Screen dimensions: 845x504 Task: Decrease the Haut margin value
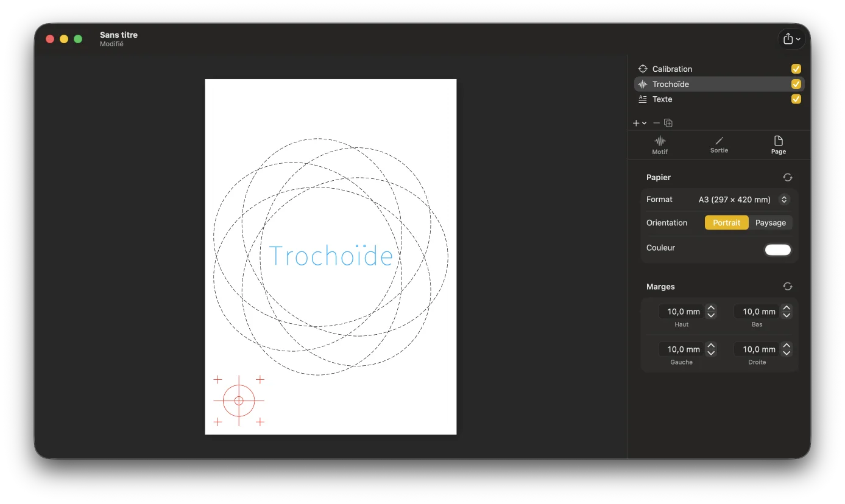pyautogui.click(x=711, y=315)
